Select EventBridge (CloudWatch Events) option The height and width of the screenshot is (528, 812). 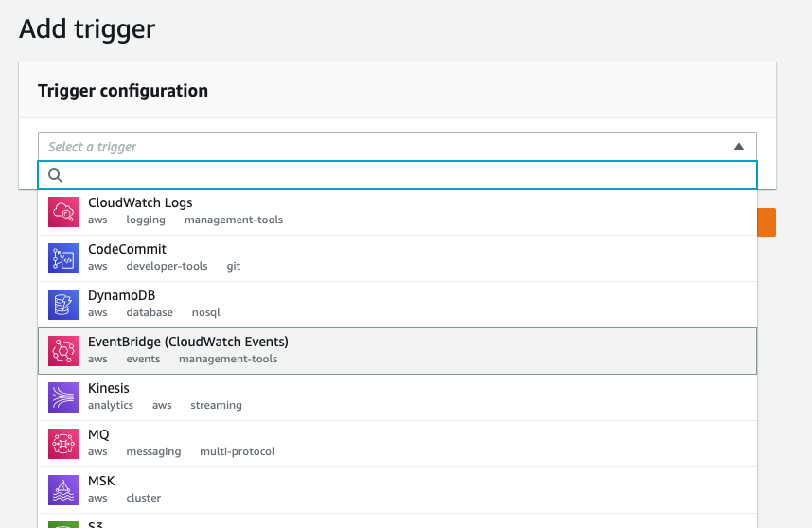[x=397, y=351]
